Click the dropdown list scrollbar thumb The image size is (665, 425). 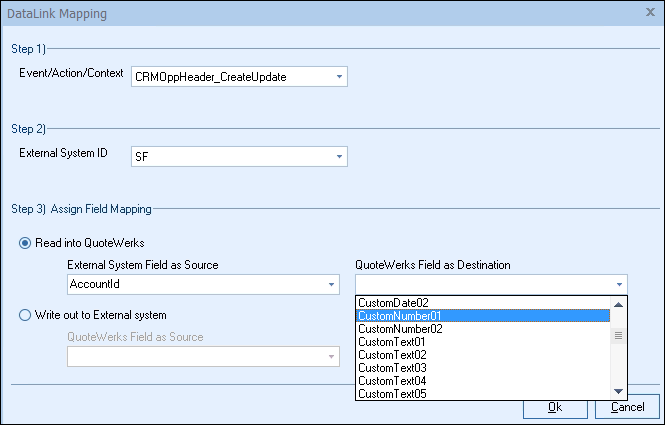[x=619, y=336]
